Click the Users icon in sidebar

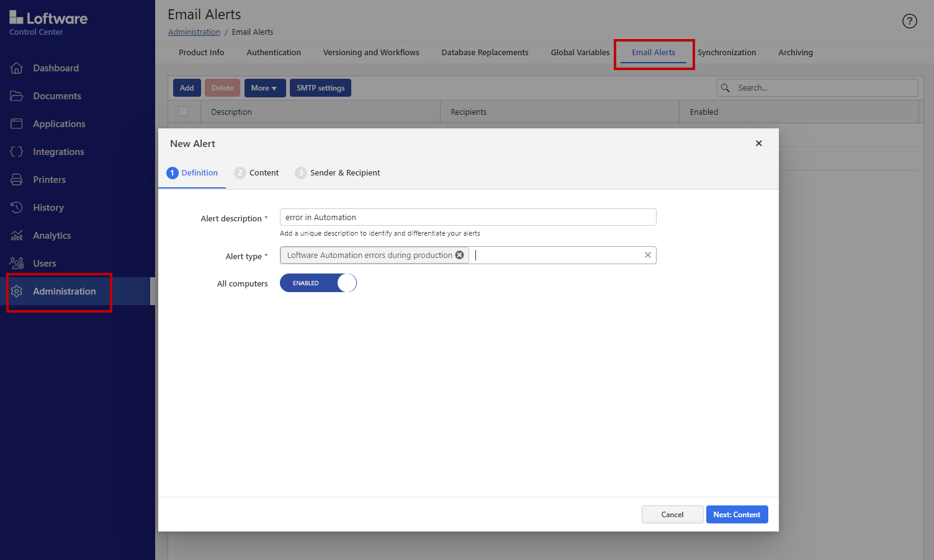pyautogui.click(x=17, y=264)
